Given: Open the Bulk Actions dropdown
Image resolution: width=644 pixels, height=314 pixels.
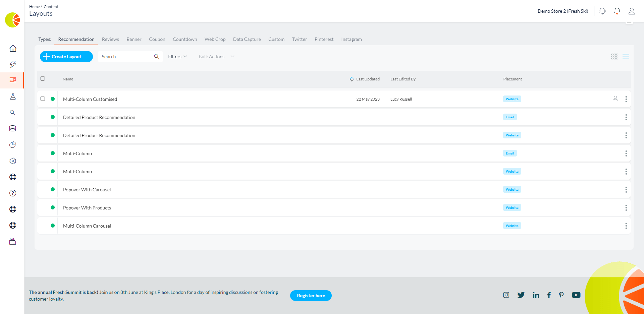Looking at the screenshot, I should pyautogui.click(x=216, y=57).
